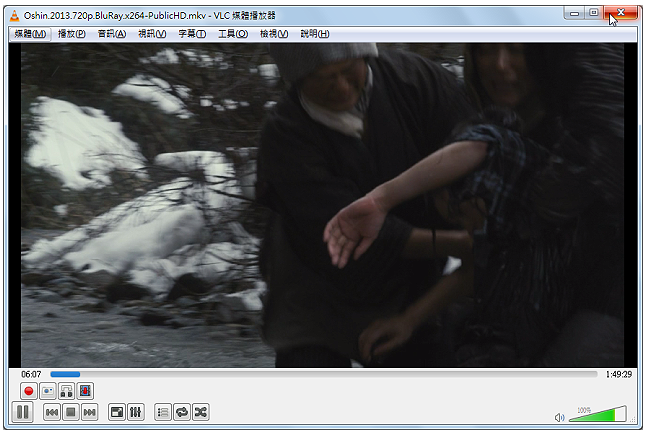Mute audio via speaker icon
This screenshot has height=436, width=651.
[560, 417]
